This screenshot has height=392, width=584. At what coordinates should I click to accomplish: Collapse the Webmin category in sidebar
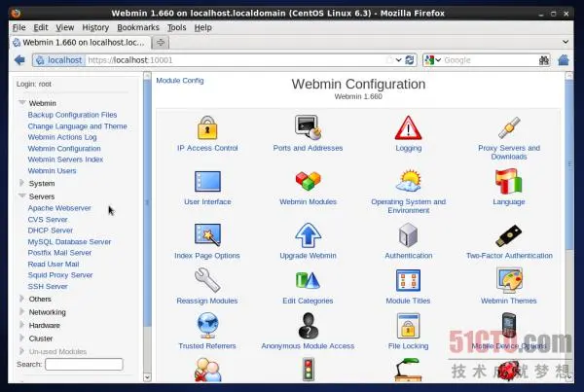[x=22, y=102]
